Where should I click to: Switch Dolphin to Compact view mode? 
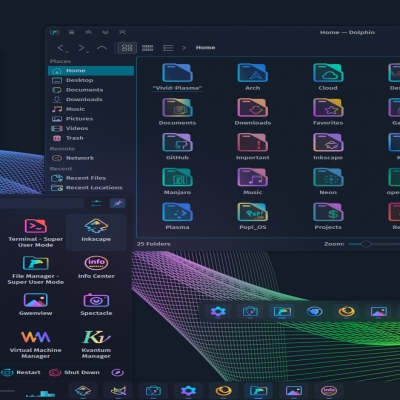point(147,48)
